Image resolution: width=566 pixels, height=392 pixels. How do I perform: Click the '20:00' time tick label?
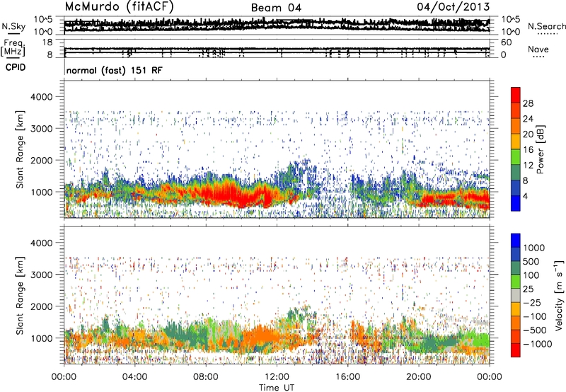pyautogui.click(x=418, y=377)
